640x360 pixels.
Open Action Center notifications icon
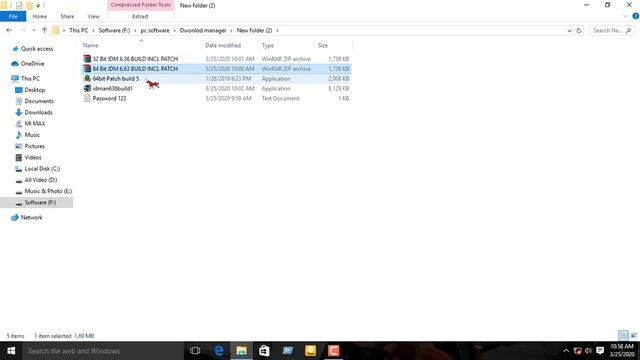point(600,351)
